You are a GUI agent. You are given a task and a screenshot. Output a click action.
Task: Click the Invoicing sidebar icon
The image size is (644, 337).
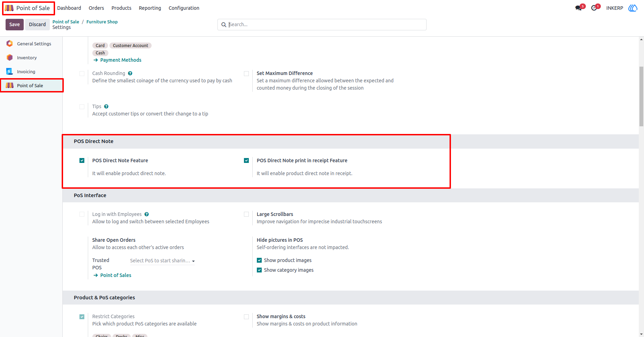tap(10, 72)
